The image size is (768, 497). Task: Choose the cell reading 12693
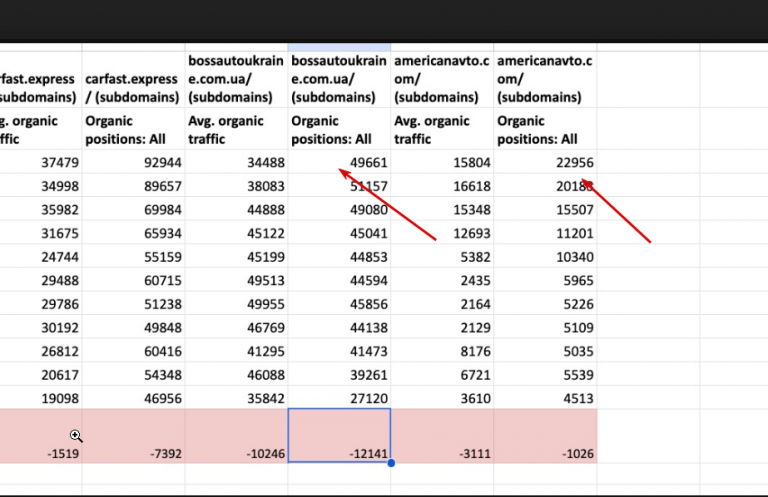click(442, 233)
